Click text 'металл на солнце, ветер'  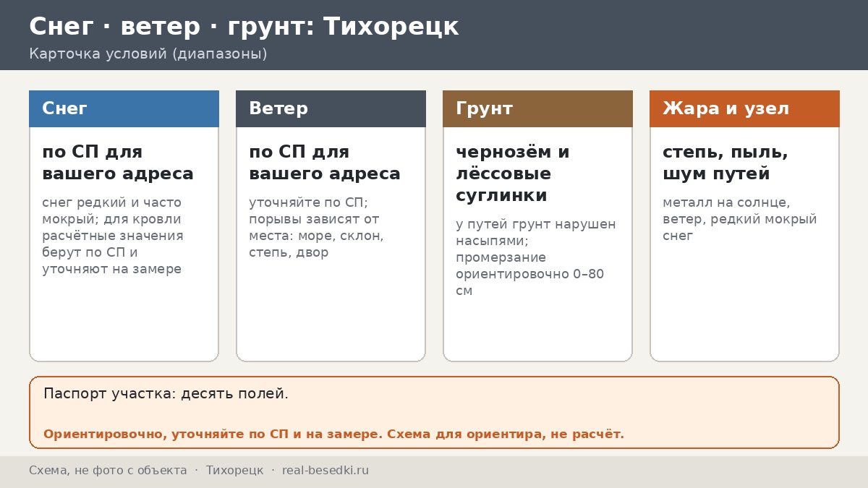739,219
